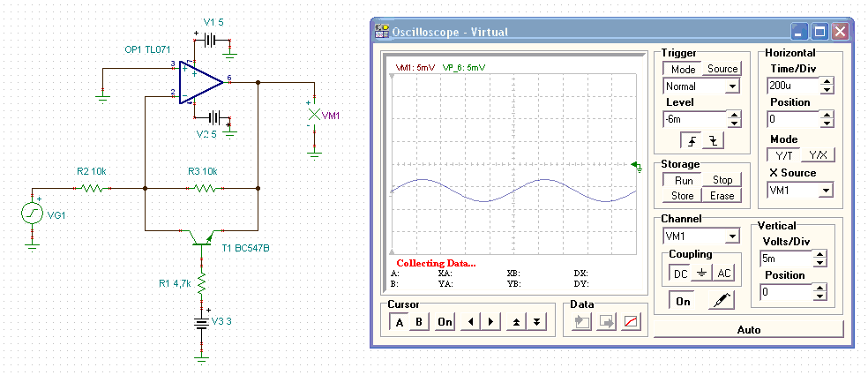Set coupling to ground symbol
This screenshot has width=868, height=375.
pyautogui.click(x=700, y=274)
